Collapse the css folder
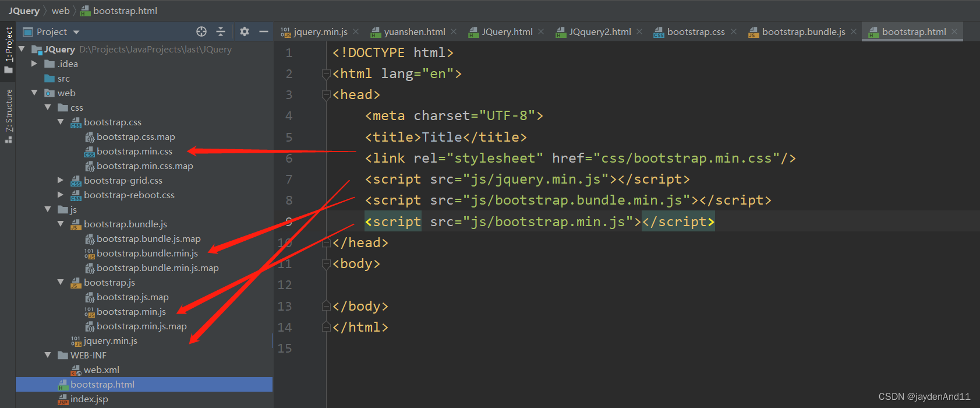 48,107
